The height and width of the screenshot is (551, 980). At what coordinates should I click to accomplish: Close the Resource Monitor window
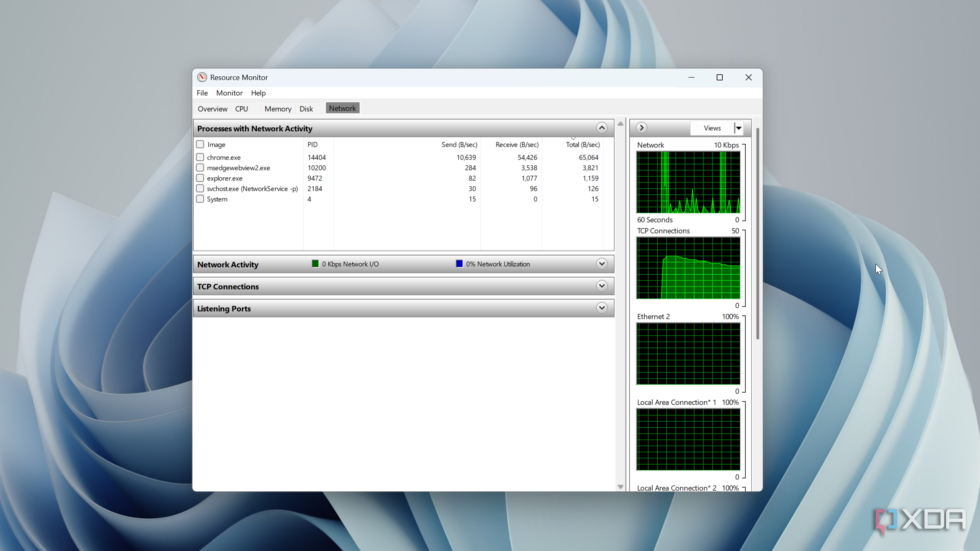[x=748, y=78]
